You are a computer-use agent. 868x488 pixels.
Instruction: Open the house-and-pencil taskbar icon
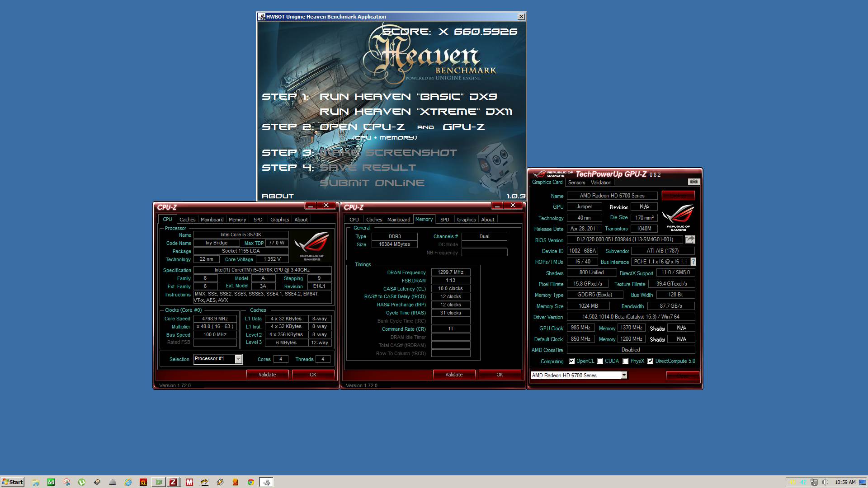[x=205, y=482]
